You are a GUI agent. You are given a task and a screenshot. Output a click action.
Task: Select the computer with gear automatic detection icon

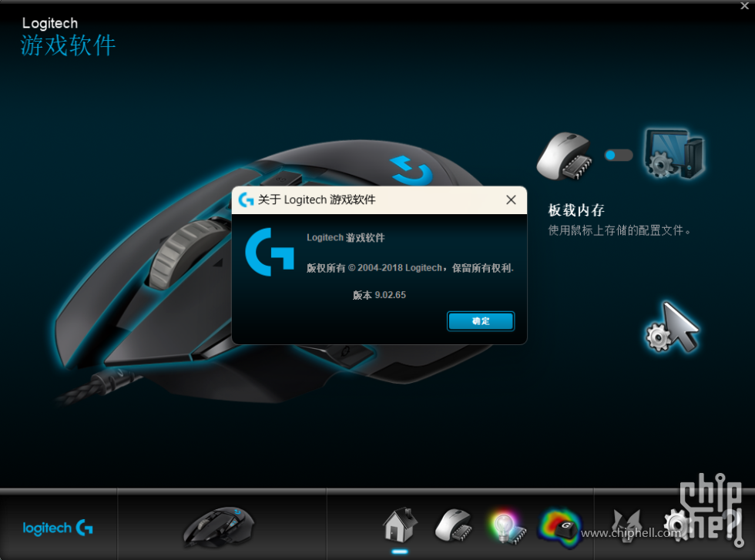point(673,153)
